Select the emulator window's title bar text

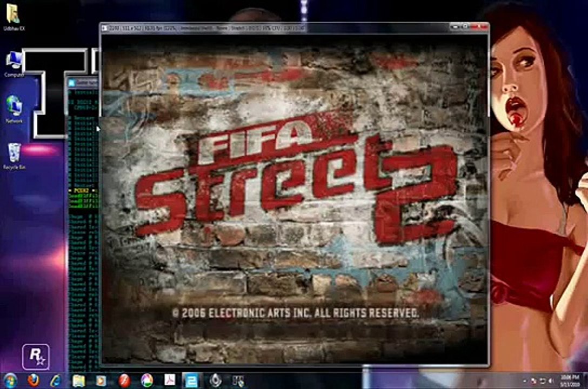click(207, 28)
